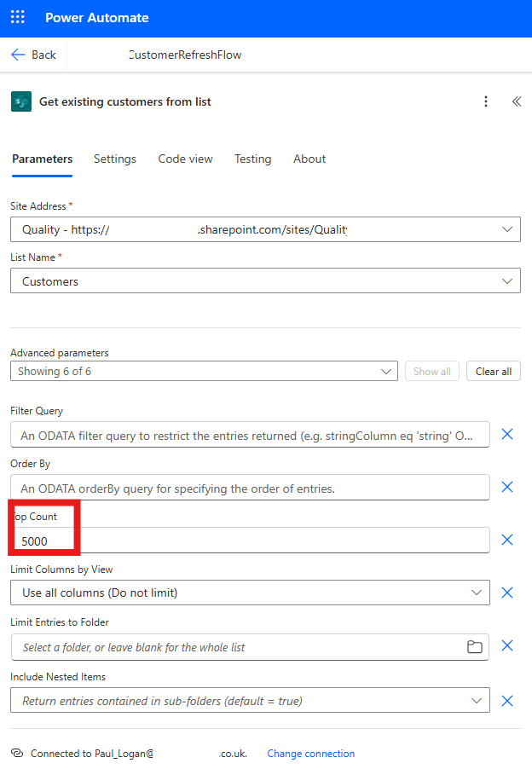Click the Show all button
Image resolution: width=532 pixels, height=769 pixels.
click(432, 371)
